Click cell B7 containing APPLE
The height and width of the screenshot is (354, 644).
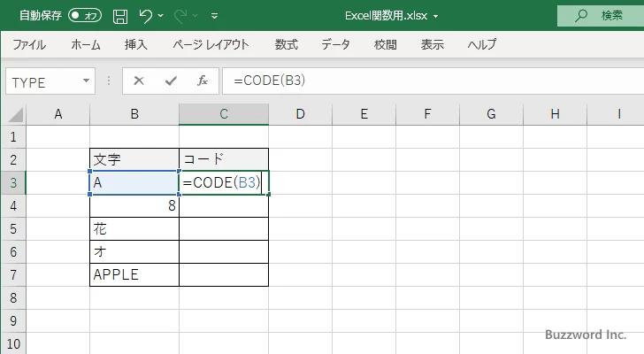pos(134,274)
